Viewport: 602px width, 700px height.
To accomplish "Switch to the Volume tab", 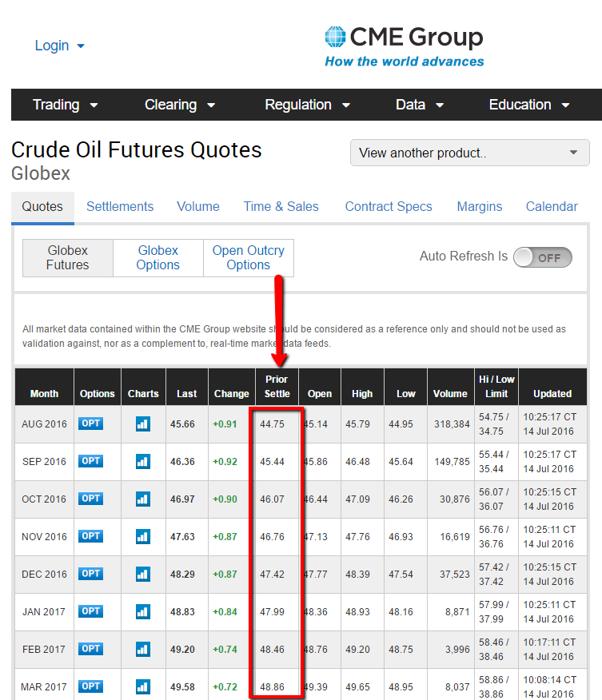I will [x=197, y=207].
